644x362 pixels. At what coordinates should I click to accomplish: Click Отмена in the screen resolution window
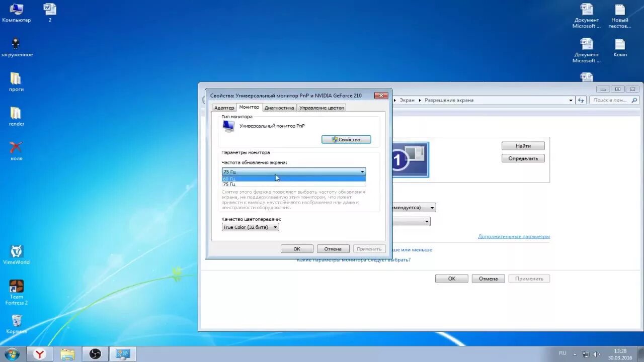[488, 279]
